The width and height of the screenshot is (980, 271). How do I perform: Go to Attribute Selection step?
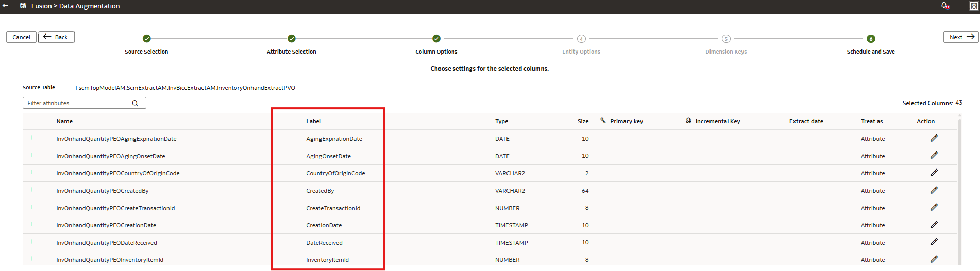(292, 39)
